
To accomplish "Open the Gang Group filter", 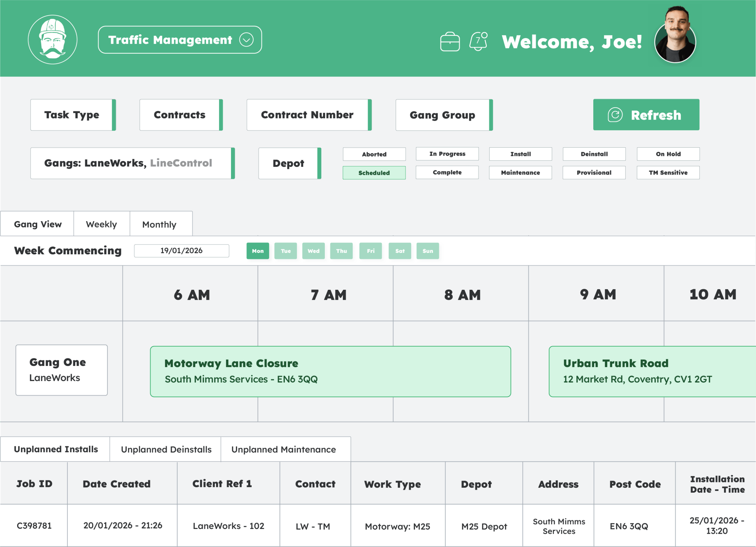I will coord(444,115).
